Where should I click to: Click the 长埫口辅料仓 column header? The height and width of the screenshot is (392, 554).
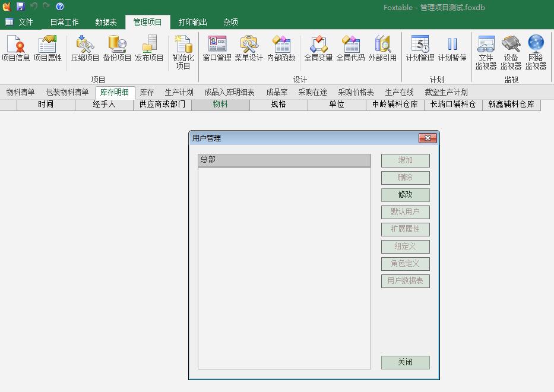click(x=453, y=105)
